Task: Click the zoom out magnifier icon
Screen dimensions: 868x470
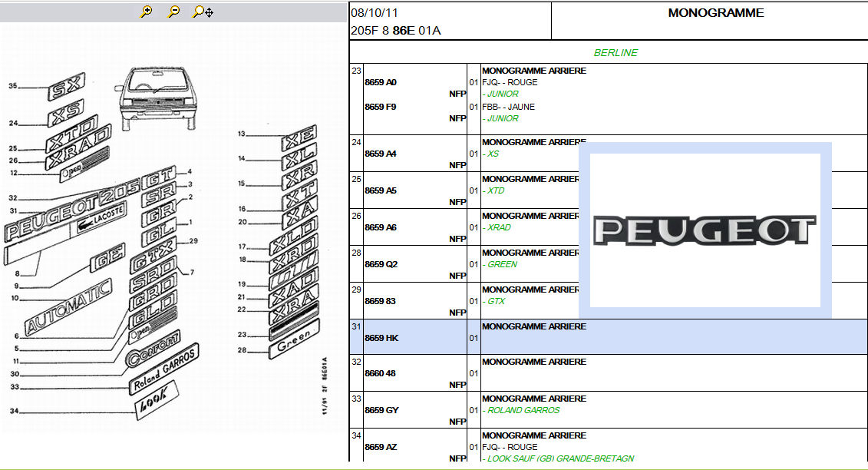Action: (x=174, y=12)
